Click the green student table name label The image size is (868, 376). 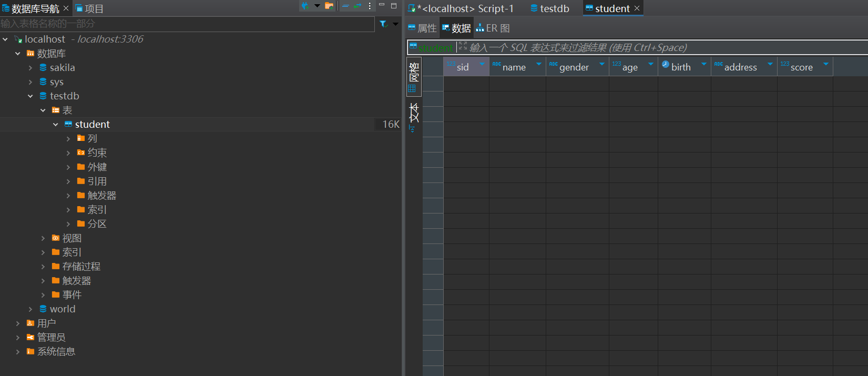435,48
